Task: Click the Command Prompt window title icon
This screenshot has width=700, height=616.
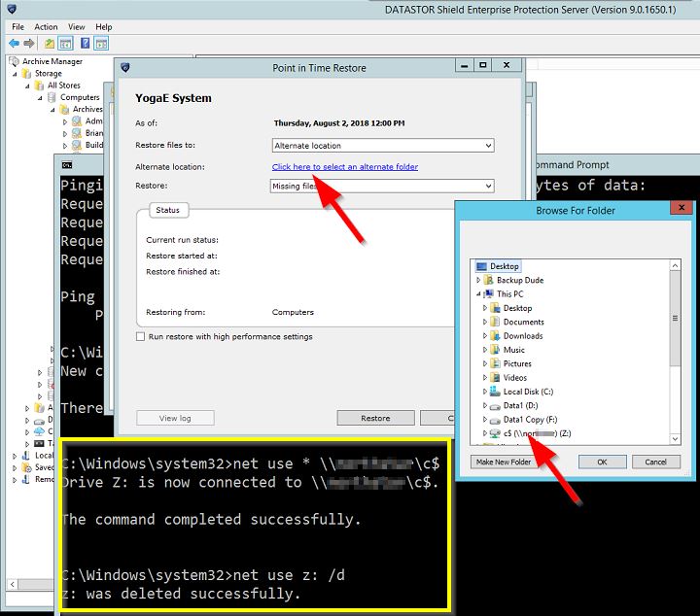Action: (x=67, y=165)
